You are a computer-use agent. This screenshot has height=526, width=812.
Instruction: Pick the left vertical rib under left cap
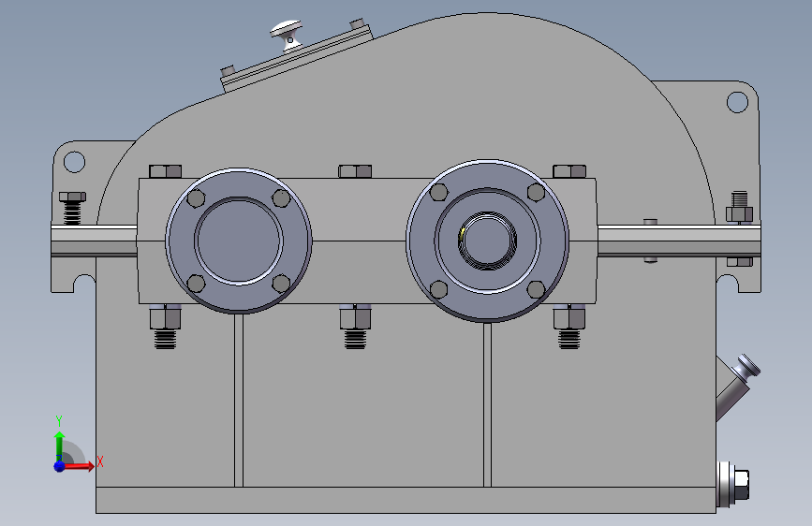click(239, 400)
